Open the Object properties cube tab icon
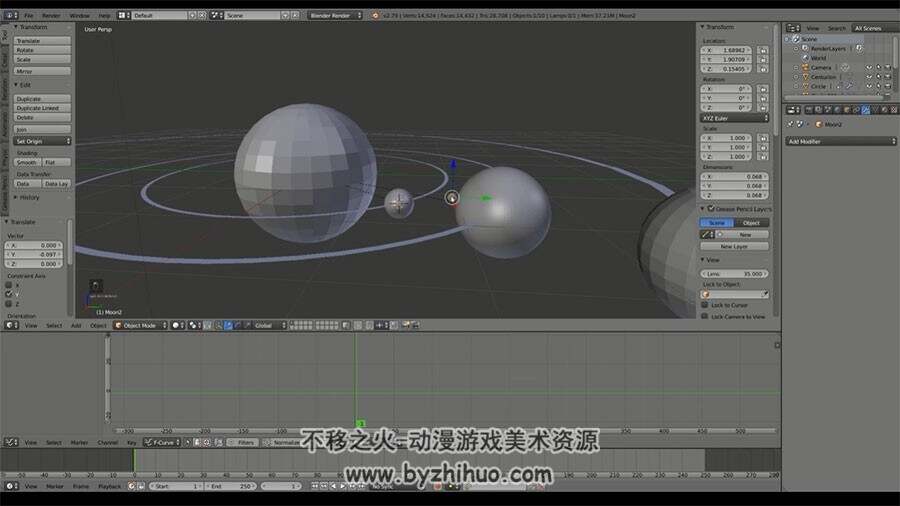Screen dimensions: 900x506 pos(847,110)
